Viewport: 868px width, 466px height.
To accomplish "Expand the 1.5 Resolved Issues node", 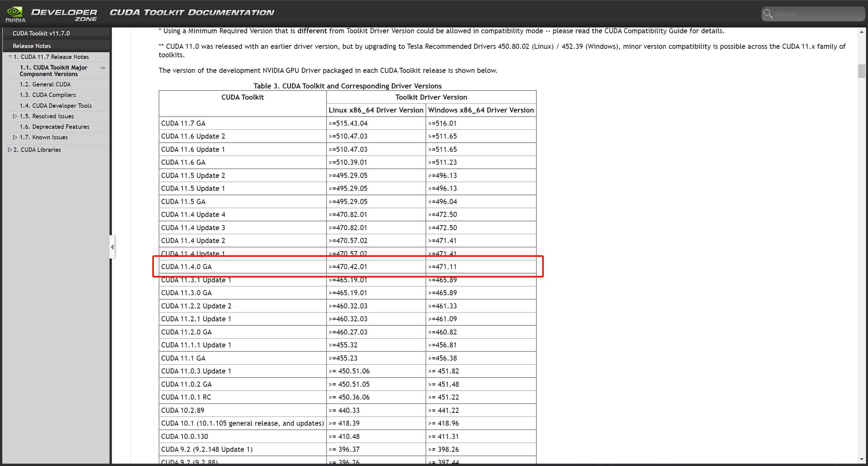I will [15, 116].
